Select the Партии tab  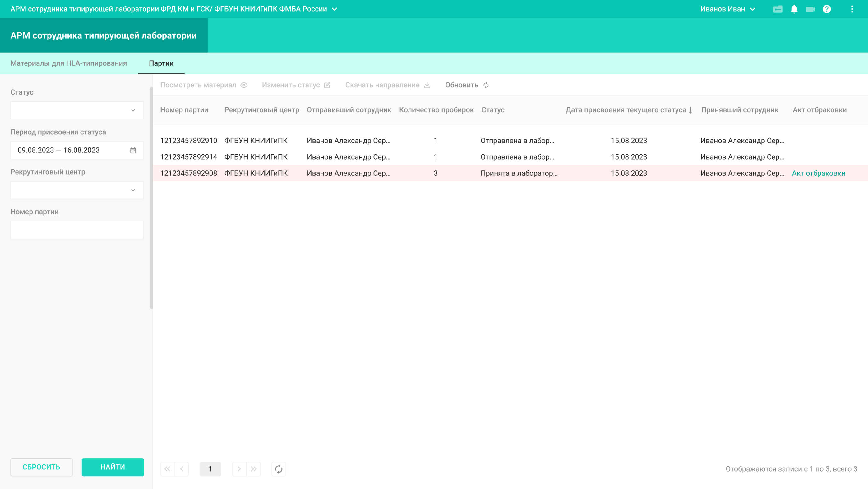coord(161,63)
